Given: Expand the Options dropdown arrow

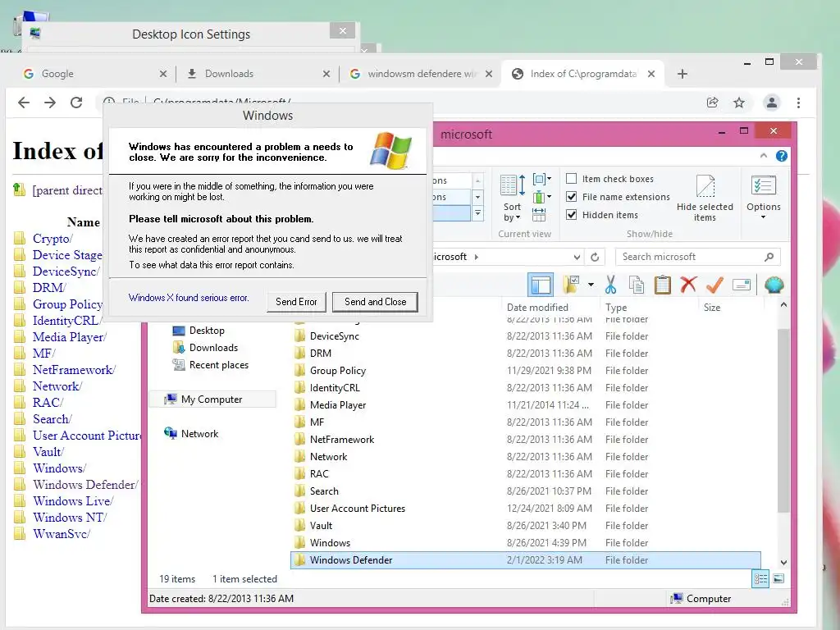Looking at the screenshot, I should point(764,217).
